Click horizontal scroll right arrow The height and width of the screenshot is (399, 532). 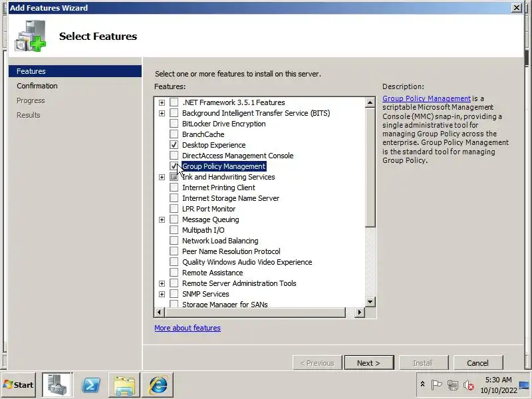360,312
